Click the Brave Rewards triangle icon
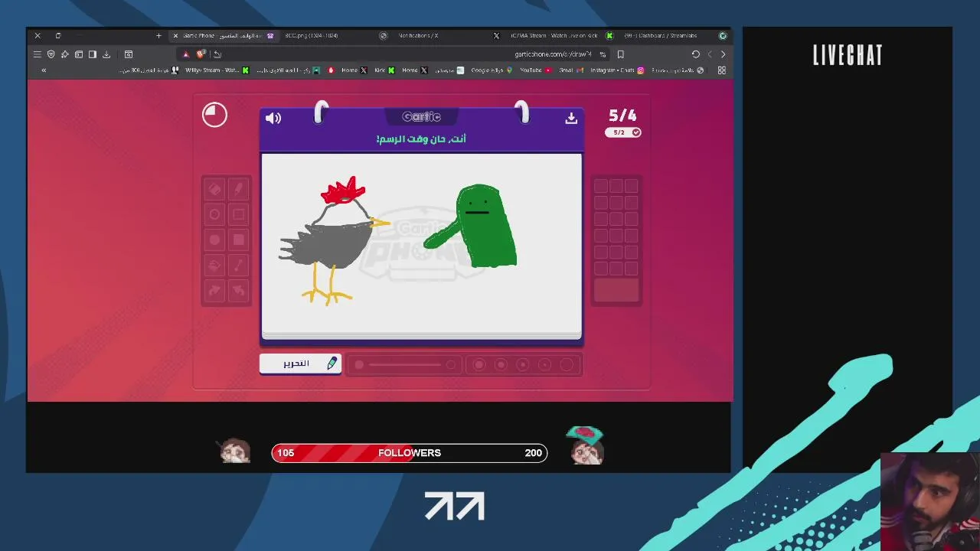The height and width of the screenshot is (551, 980). point(185,54)
